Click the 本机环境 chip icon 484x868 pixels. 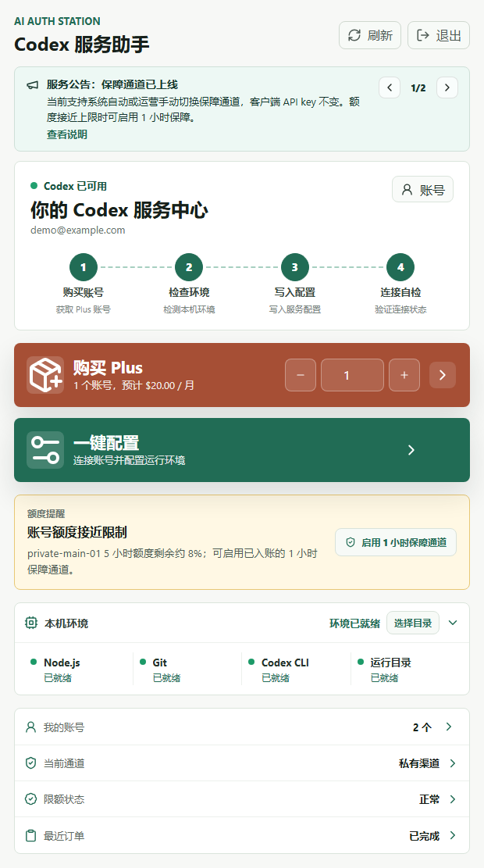tap(31, 623)
